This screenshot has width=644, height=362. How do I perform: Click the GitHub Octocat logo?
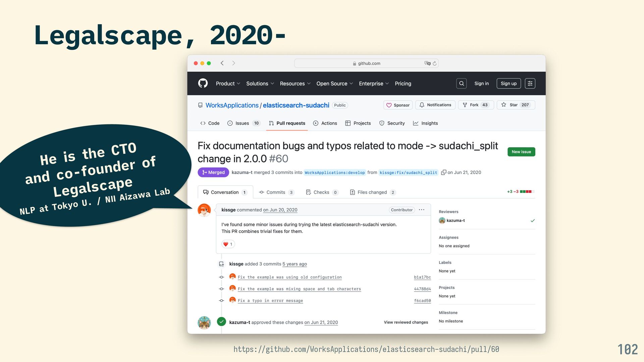tap(203, 83)
